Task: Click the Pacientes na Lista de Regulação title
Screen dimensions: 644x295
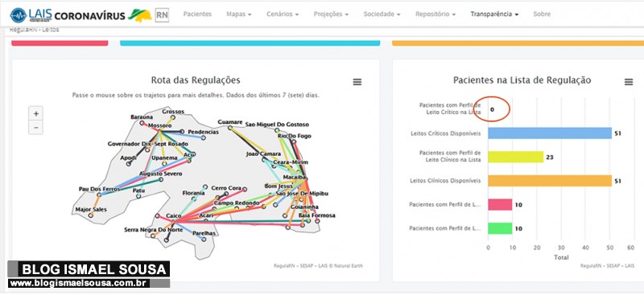Action: [x=522, y=80]
